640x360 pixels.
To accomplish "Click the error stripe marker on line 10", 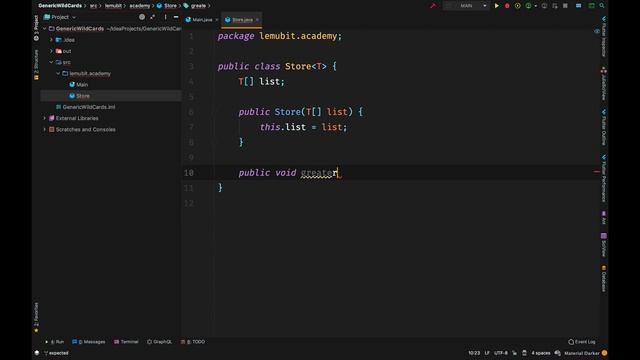I will pyautogui.click(x=597, y=172).
